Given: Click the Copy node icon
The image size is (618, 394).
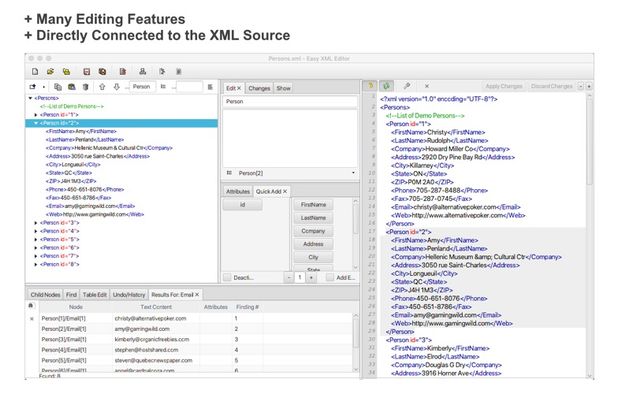Looking at the screenshot, I should (58, 87).
